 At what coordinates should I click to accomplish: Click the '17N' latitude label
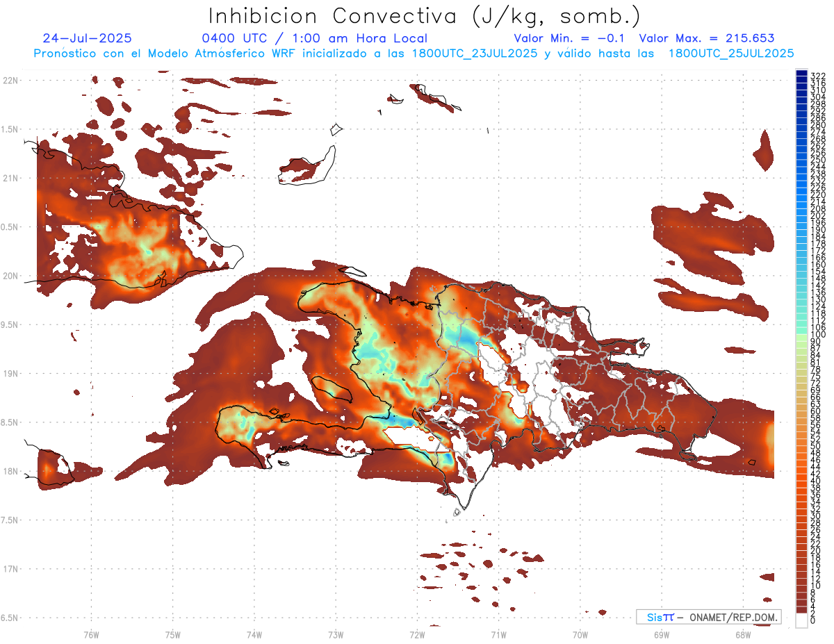pyautogui.click(x=10, y=570)
